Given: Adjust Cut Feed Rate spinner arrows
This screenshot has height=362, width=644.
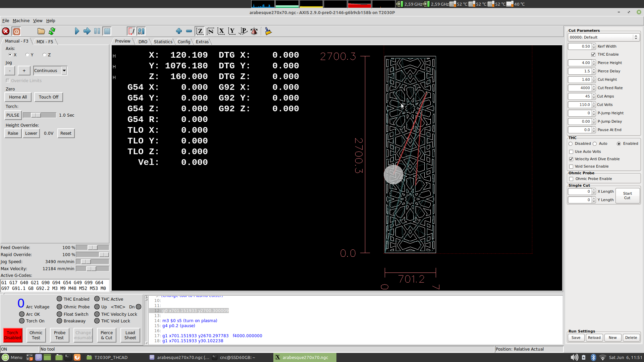Looking at the screenshot, I should (594, 88).
